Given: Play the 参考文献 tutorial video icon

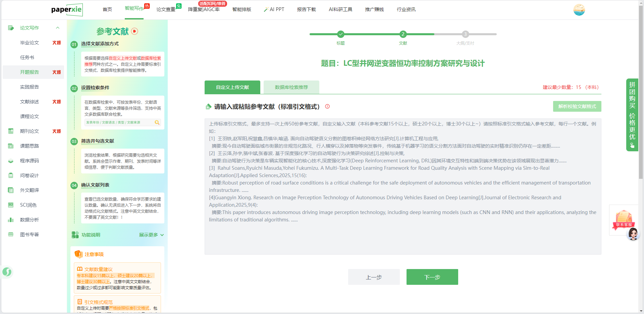Looking at the screenshot, I should [x=135, y=31].
